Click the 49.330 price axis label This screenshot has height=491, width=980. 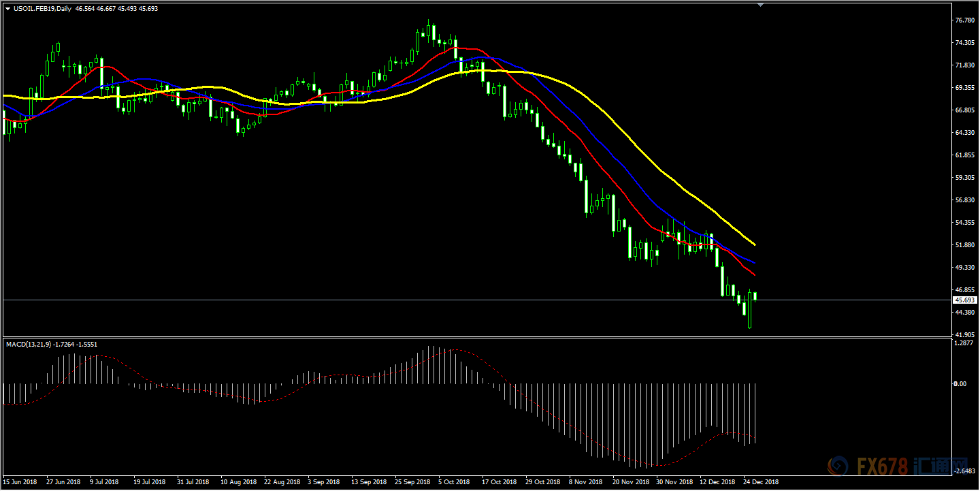click(964, 268)
